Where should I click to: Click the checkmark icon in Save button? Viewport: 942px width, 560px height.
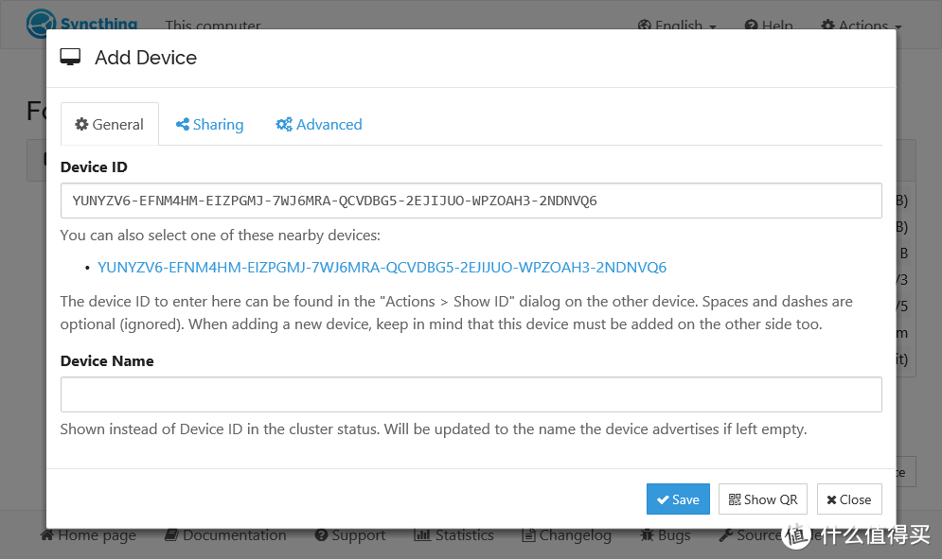(663, 500)
